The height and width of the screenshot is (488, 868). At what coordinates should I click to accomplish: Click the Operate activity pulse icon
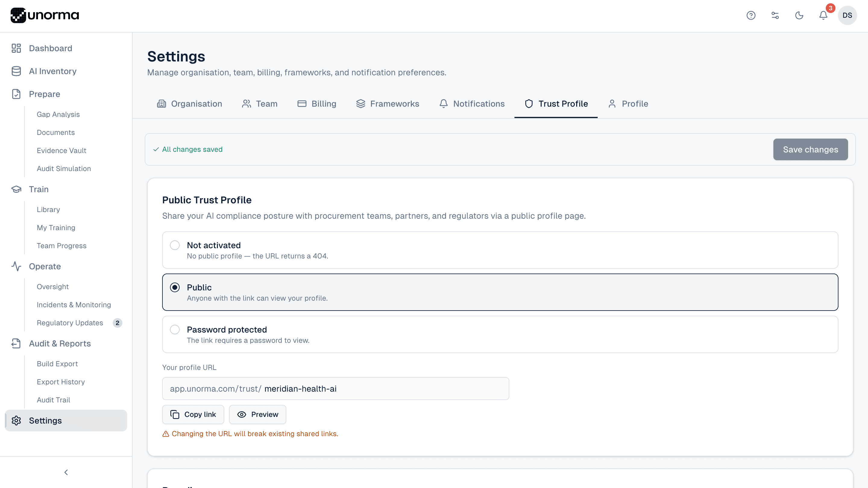(16, 266)
